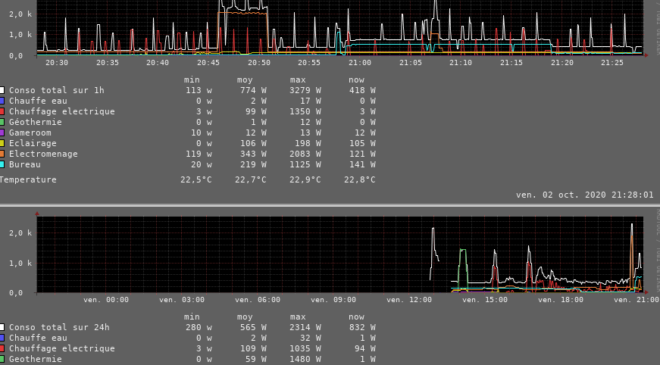The image size is (660, 365).
Task: Select the 'Temperature' row label
Action: coord(28,180)
